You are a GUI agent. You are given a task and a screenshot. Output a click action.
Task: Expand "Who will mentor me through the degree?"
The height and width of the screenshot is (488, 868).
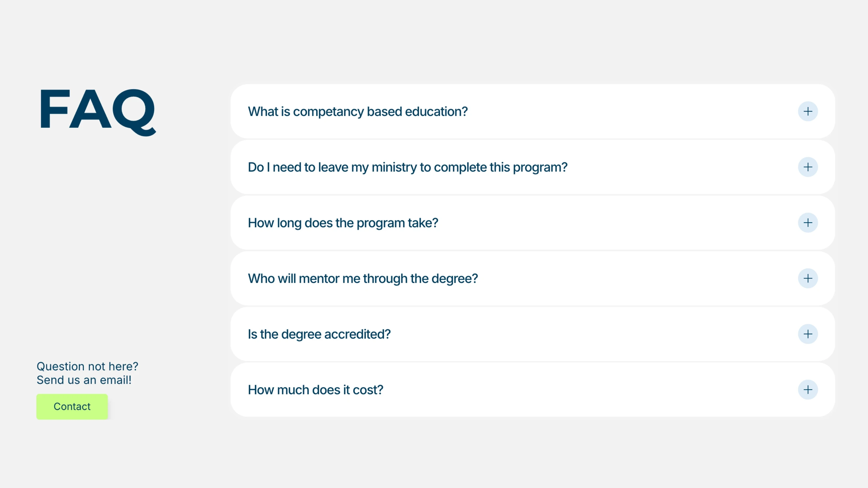363,278
